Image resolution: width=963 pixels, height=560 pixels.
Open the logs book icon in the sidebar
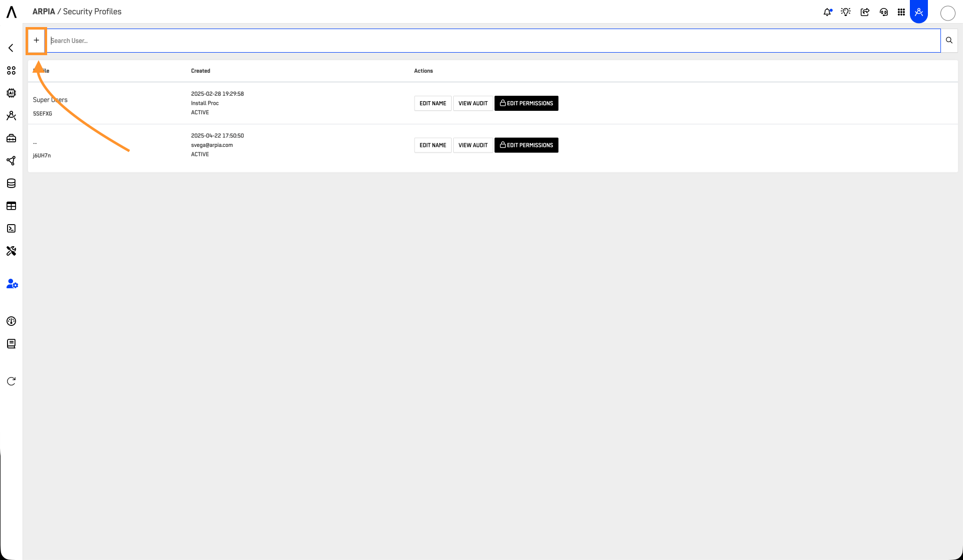pos(11,343)
